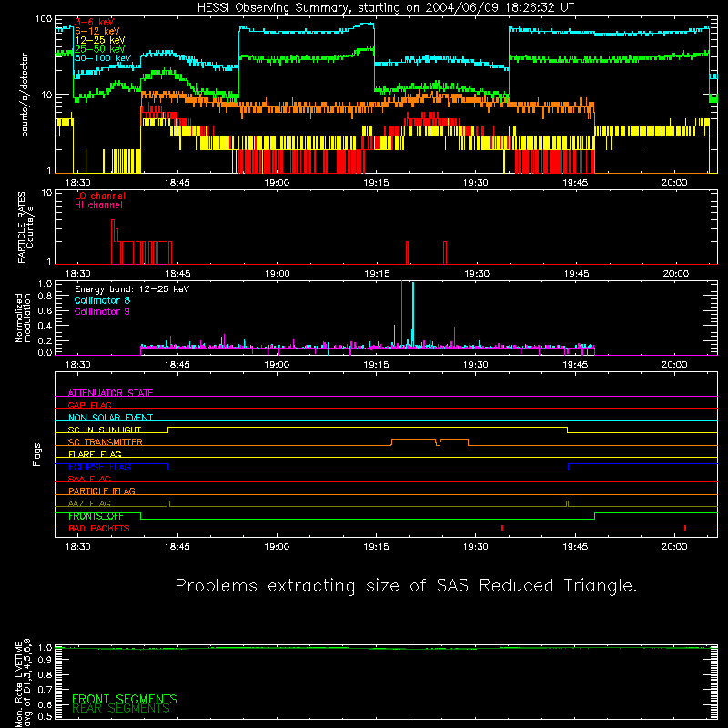Viewport: 728px width, 728px height.
Task: Click the Flags axis label
Action: tap(36, 454)
